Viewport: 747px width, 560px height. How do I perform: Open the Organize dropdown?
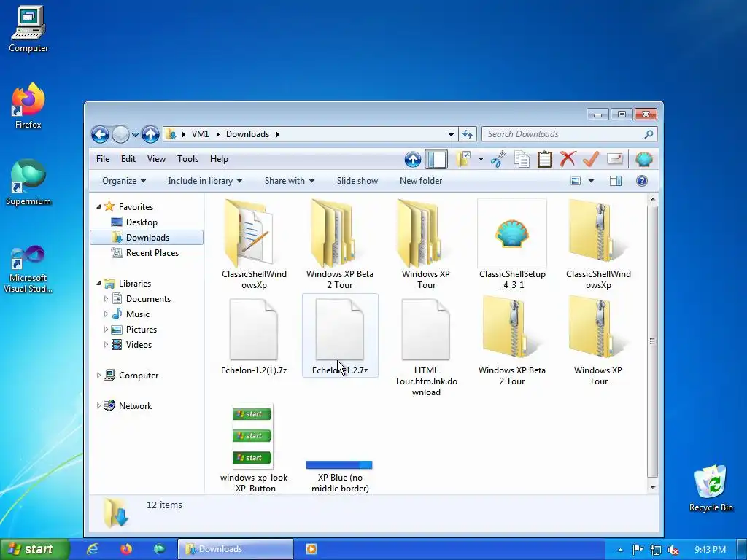pyautogui.click(x=124, y=181)
